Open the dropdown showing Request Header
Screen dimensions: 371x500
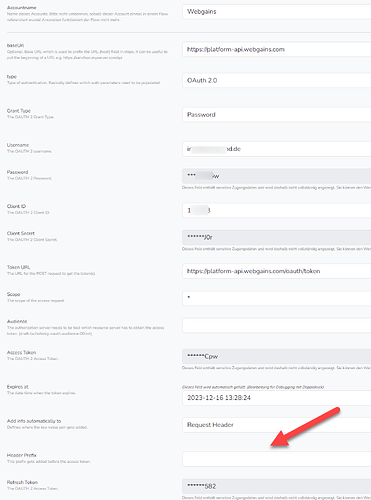277,425
